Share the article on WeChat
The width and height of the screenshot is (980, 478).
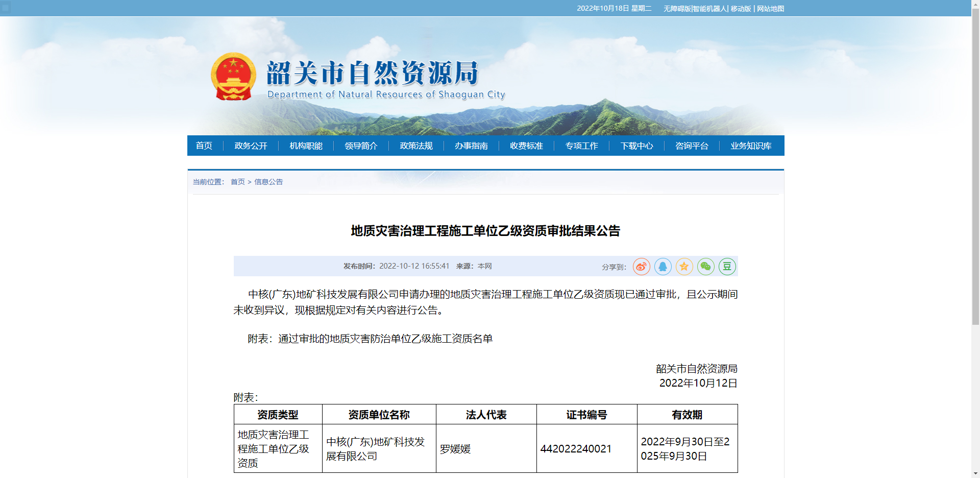[x=705, y=266]
